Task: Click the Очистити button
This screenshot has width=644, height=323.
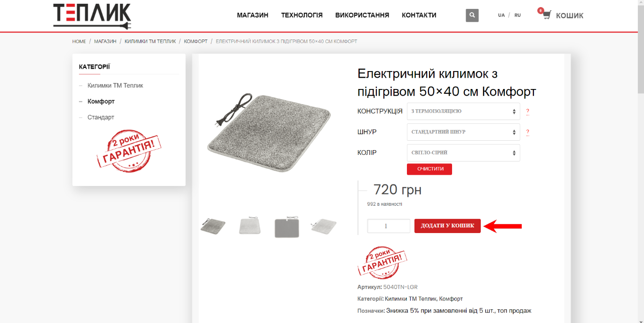Action: [x=429, y=169]
